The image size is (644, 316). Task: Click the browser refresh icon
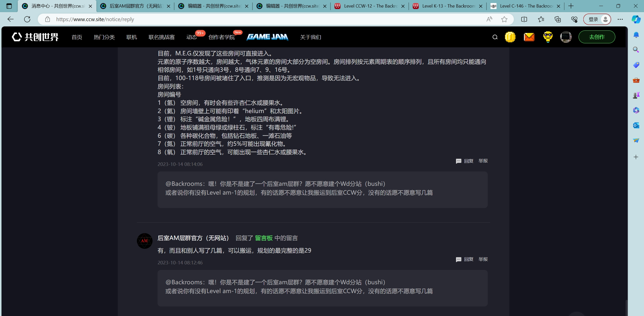27,19
